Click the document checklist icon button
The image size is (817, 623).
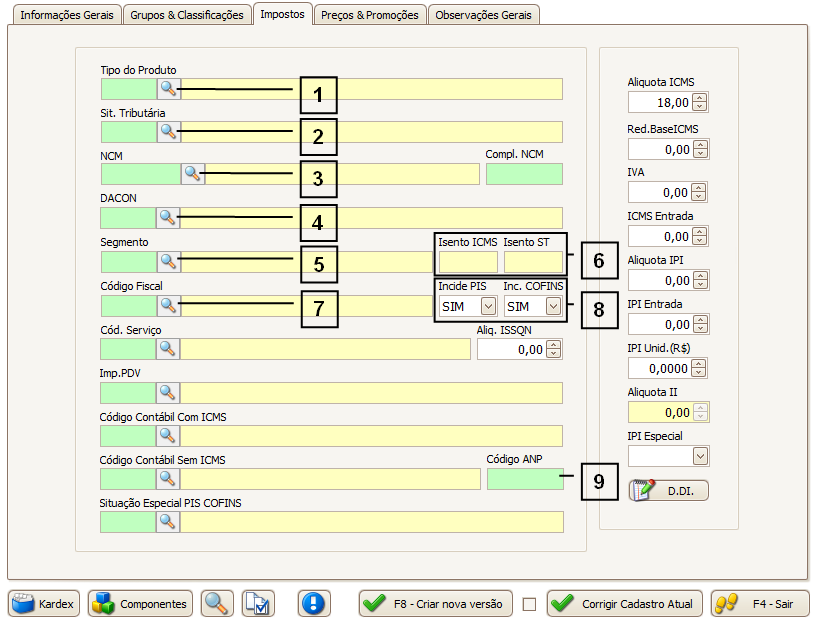point(258,603)
